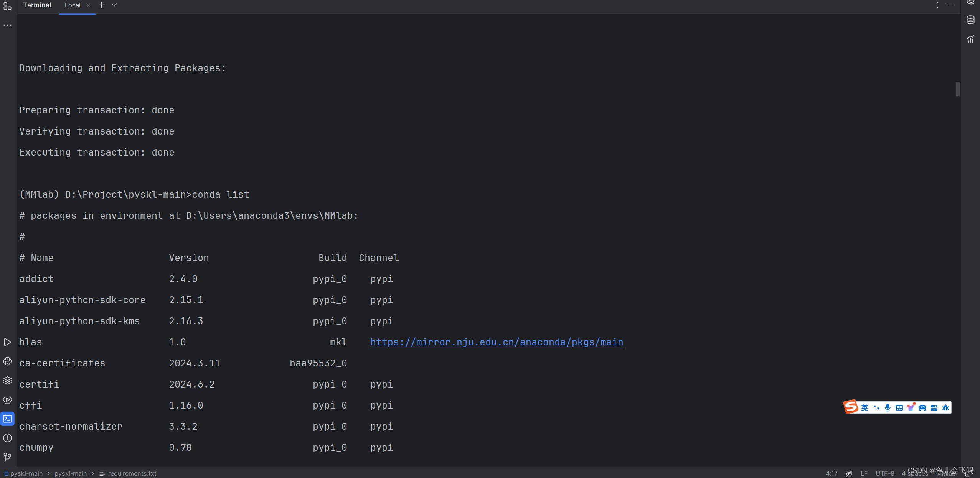The height and width of the screenshot is (478, 980).
Task: Open the UTF-8 encoding selector
Action: click(x=885, y=473)
